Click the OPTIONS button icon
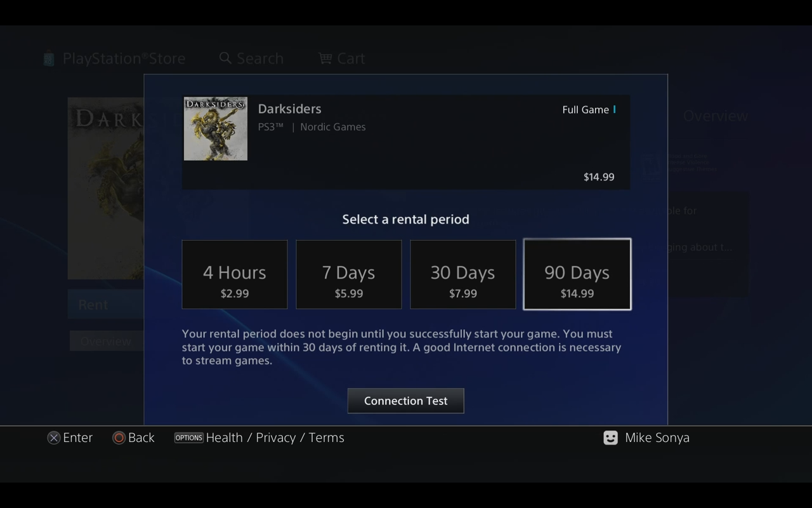 [188, 438]
